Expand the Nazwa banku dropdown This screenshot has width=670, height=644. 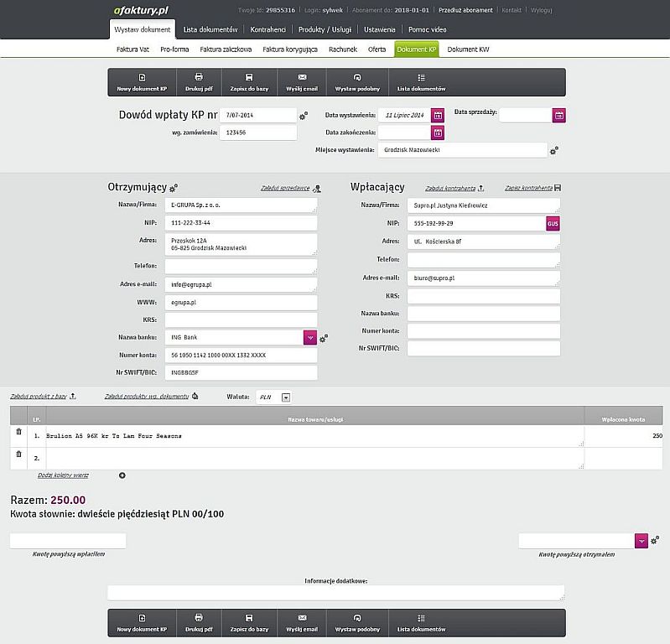(310, 337)
